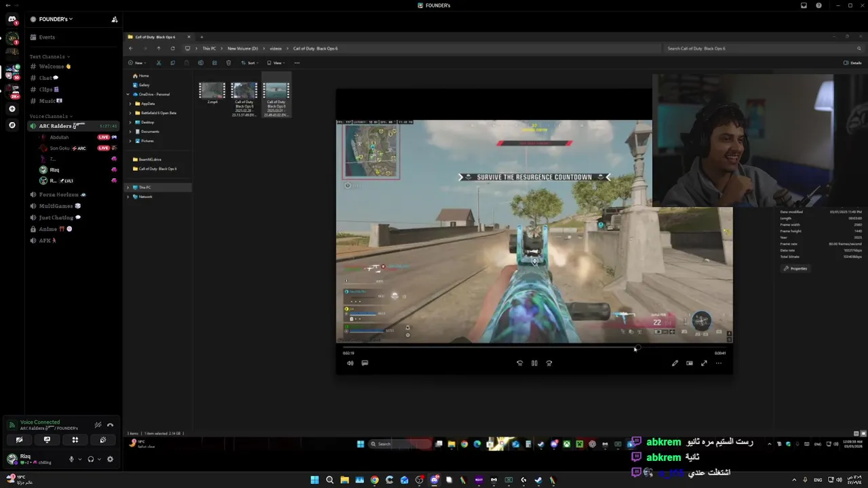Screen dimensions: 868x488
Task: Toggle Discord camera on or off
Action: tap(19, 439)
